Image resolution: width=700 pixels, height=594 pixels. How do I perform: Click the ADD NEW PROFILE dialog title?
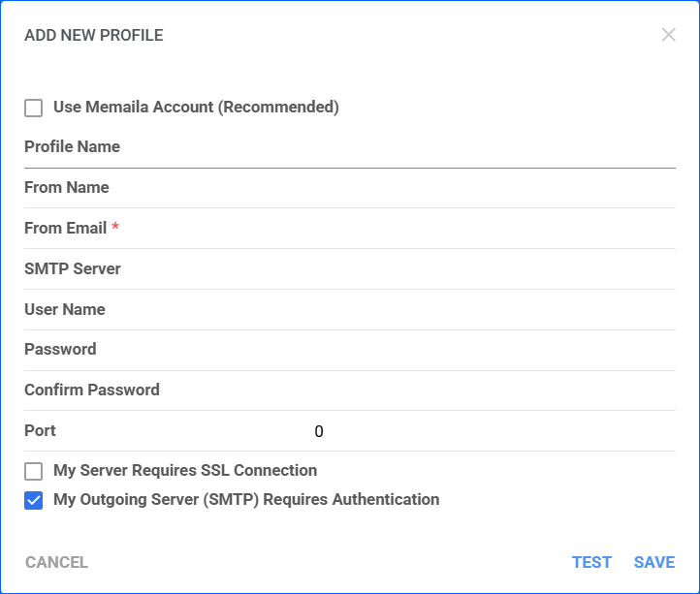[x=94, y=36]
